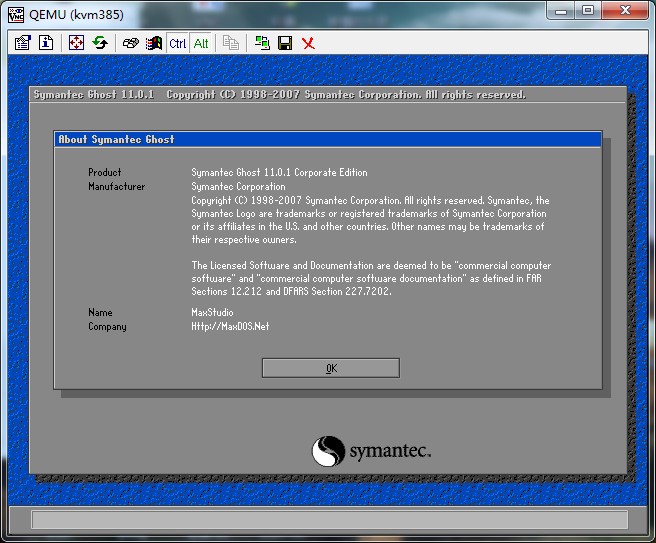Click the "Symantec Corporation" manufacturer value
Viewport: 656px width, 543px height.
238,187
